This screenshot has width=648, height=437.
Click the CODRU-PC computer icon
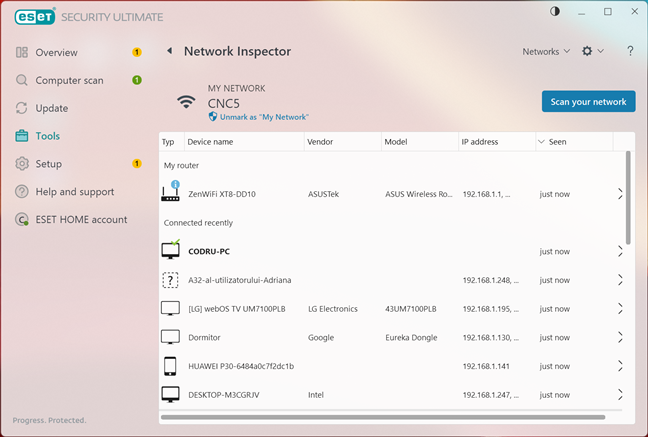[170, 249]
